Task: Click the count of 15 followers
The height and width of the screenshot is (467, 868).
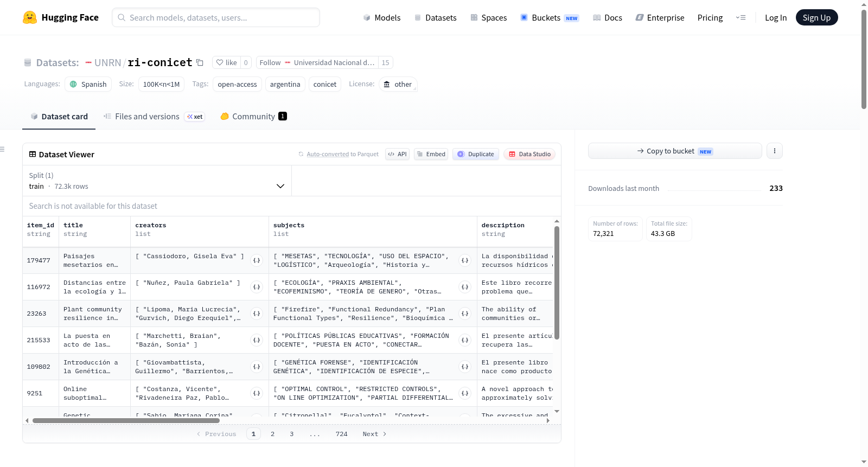Action: click(x=385, y=62)
